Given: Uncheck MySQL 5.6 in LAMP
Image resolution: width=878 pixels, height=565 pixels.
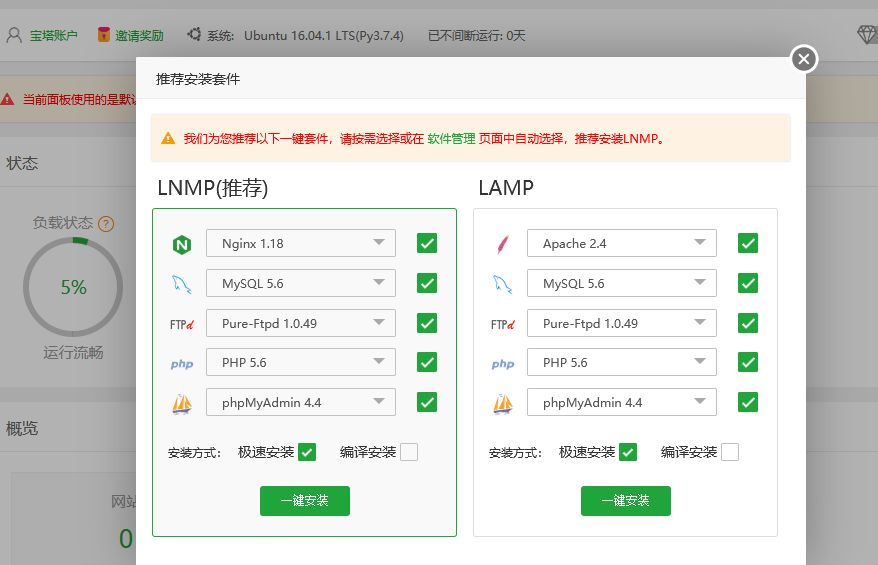Looking at the screenshot, I should pos(748,283).
